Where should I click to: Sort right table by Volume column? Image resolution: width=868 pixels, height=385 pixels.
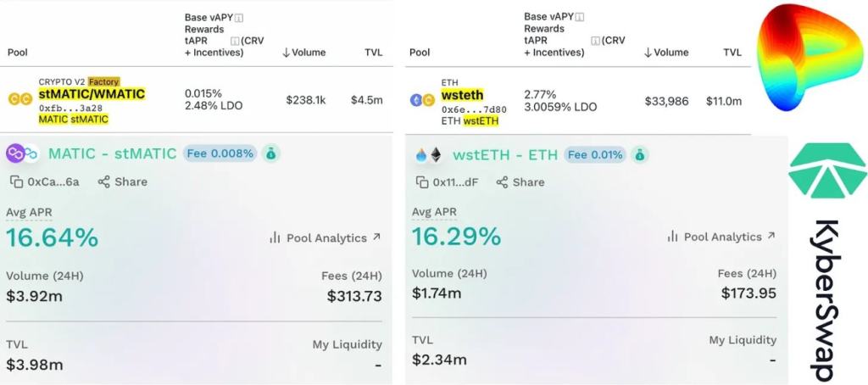click(666, 53)
